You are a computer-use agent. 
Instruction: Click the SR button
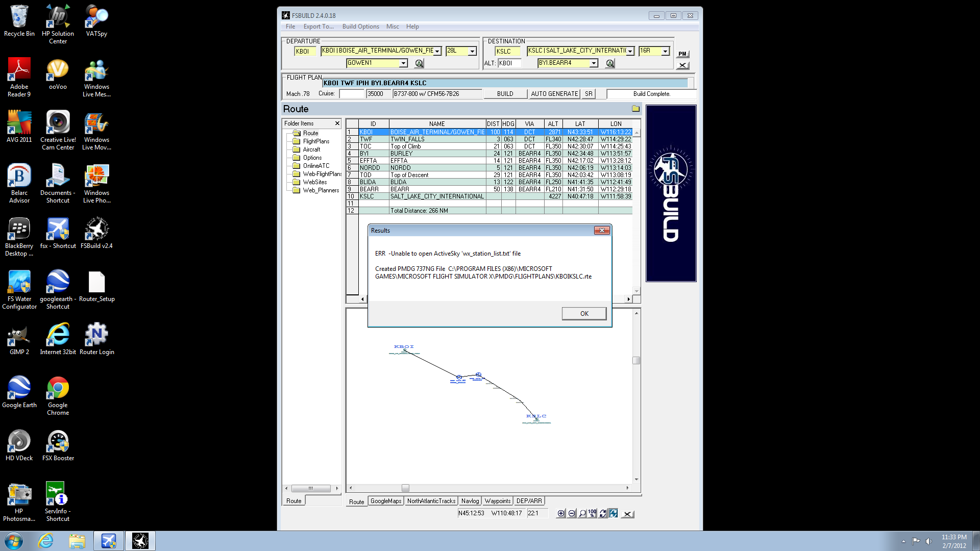(x=589, y=94)
